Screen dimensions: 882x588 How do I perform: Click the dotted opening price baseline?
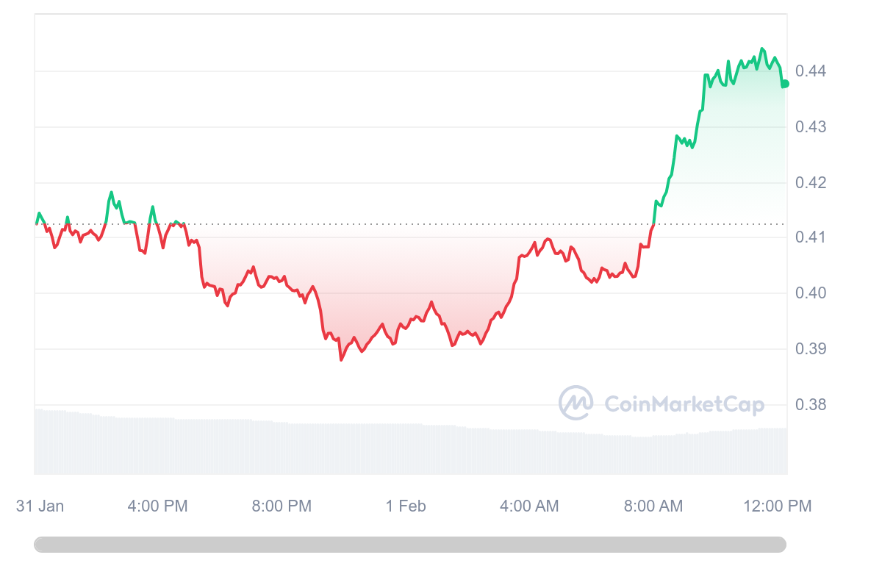(x=410, y=224)
